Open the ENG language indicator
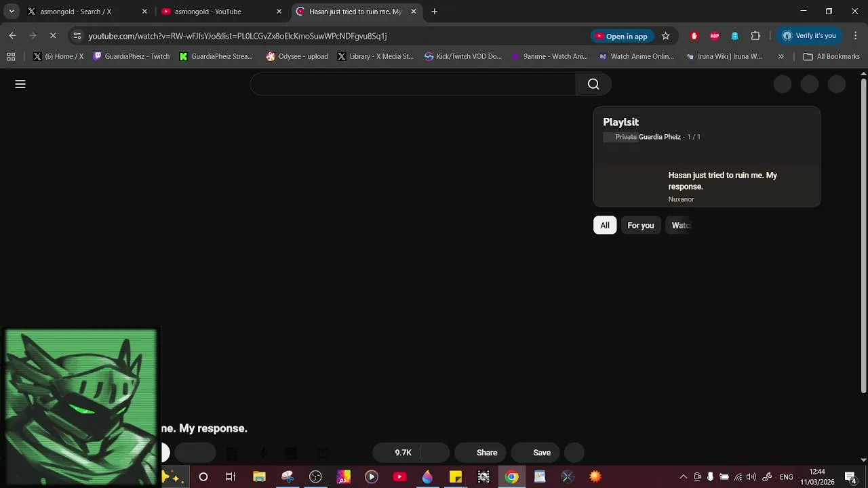 pos(787,477)
